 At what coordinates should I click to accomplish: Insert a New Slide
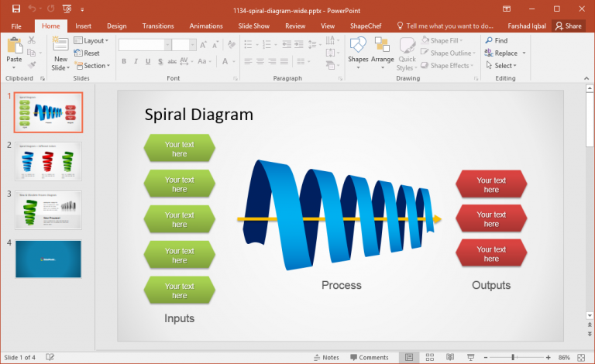click(x=60, y=48)
